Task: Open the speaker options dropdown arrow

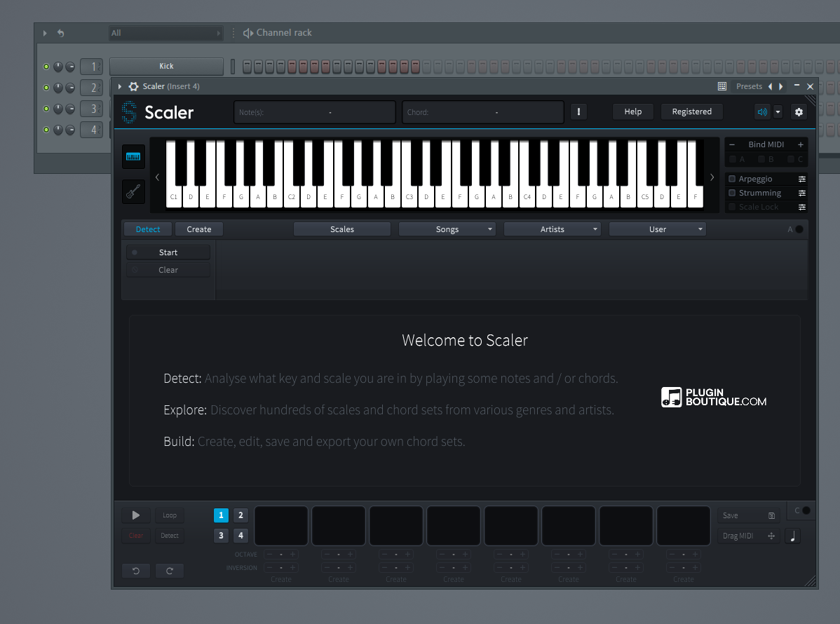Action: pyautogui.click(x=778, y=112)
